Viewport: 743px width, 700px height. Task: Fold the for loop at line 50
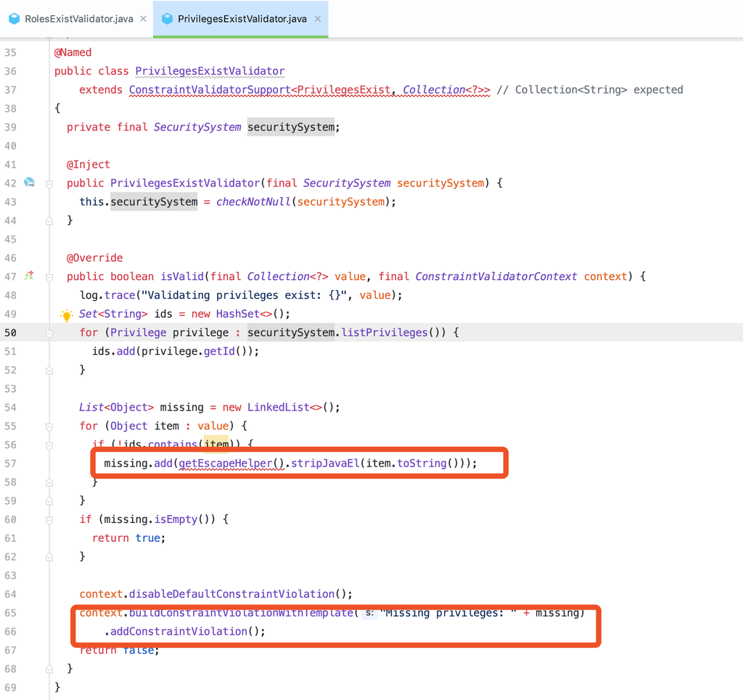(x=49, y=334)
